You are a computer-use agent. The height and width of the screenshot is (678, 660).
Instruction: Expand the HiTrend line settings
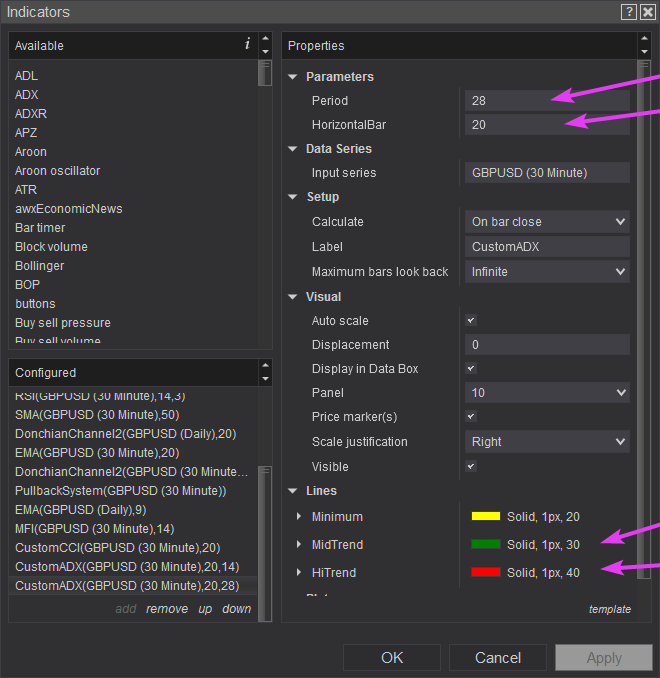point(299,572)
